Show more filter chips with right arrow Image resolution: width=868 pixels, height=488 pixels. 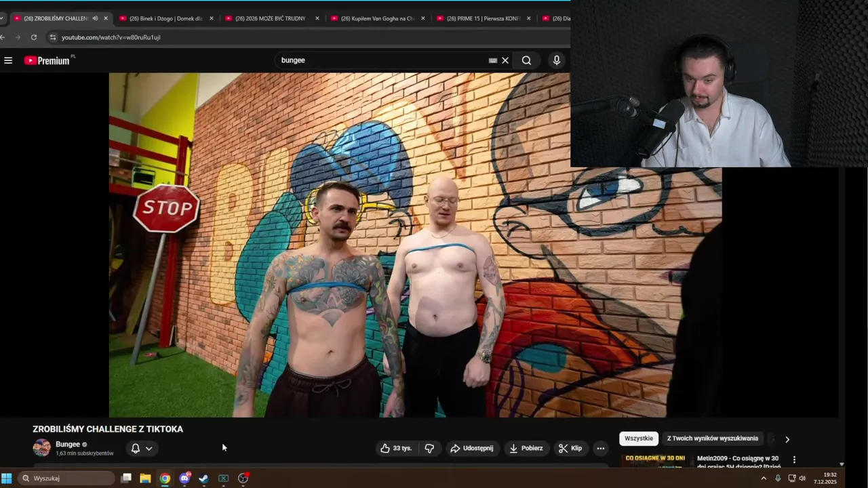click(787, 439)
